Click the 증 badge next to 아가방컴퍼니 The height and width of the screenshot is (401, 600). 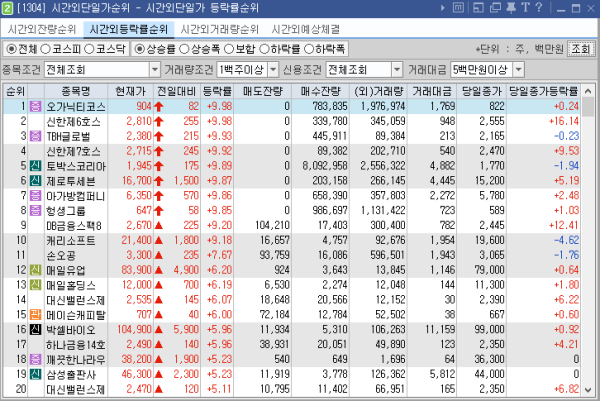click(x=36, y=196)
